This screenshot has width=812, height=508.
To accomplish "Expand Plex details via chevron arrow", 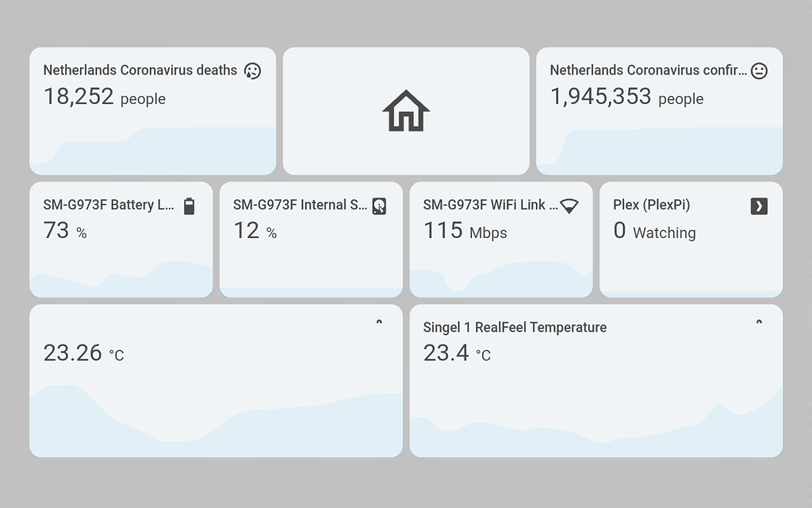I will 759,205.
